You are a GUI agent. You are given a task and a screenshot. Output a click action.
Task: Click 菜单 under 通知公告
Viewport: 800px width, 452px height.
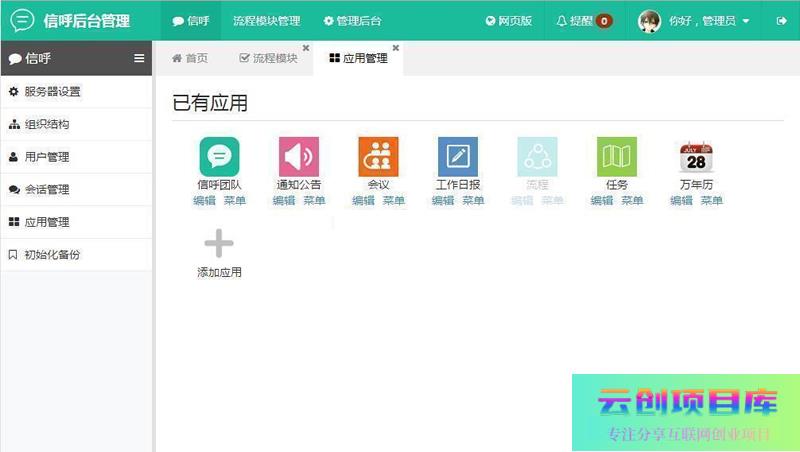click(314, 200)
